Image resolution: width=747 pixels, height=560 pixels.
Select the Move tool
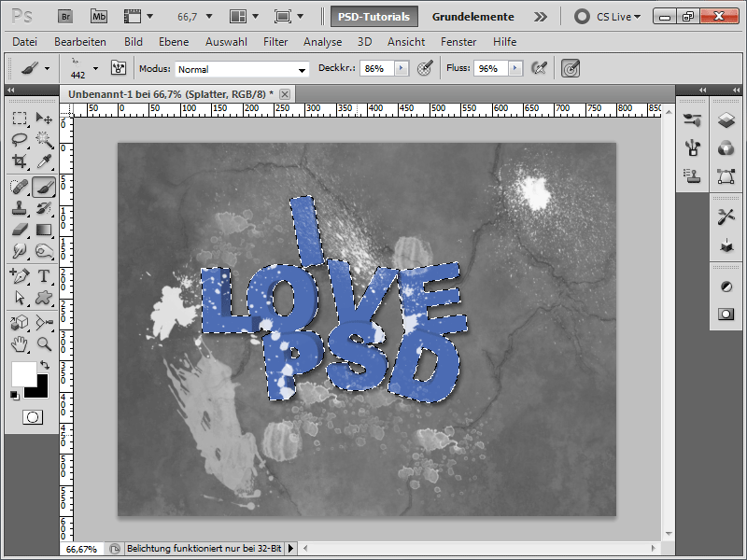click(x=44, y=119)
